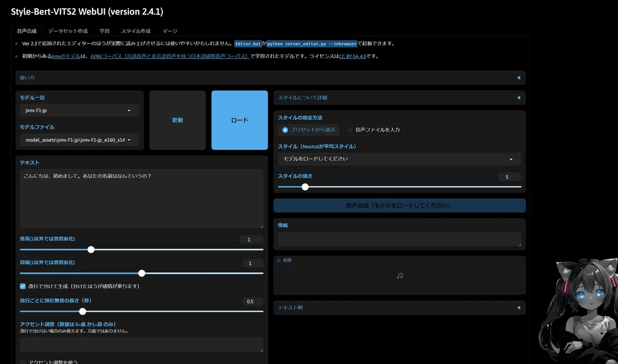Open the スタイル dropdown showing モデルをロードしてください

[x=400, y=159]
